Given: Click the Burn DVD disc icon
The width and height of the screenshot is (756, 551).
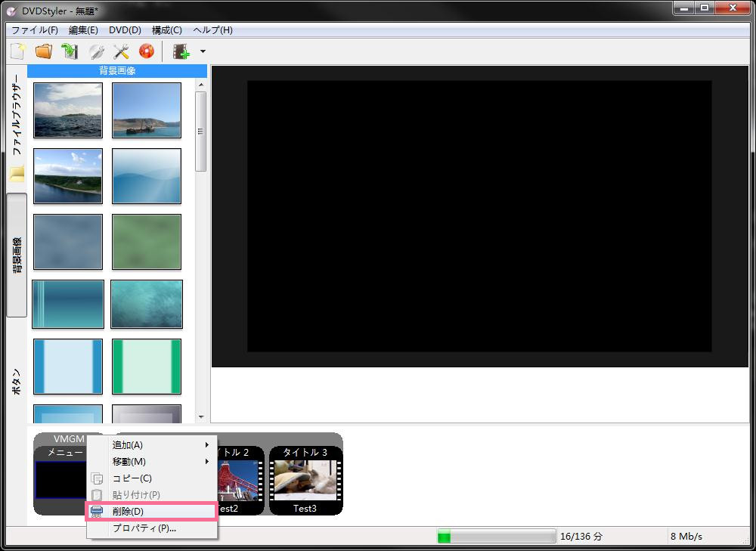Looking at the screenshot, I should (x=147, y=51).
